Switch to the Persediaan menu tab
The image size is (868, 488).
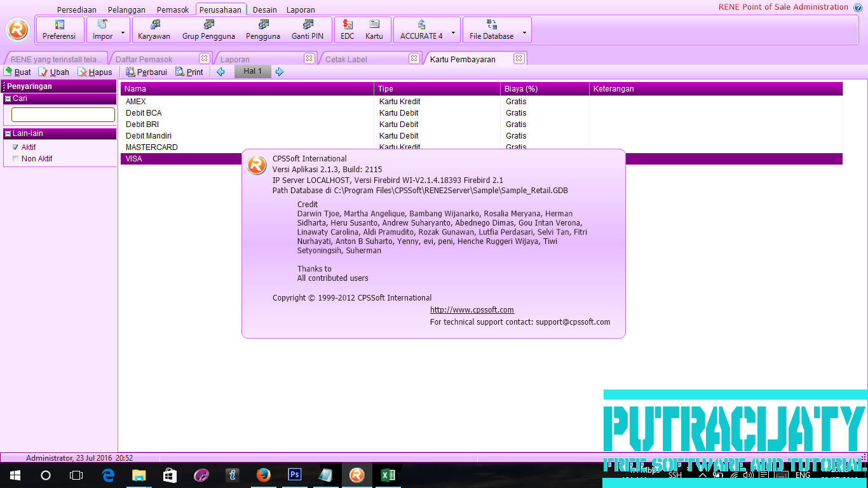tap(77, 10)
